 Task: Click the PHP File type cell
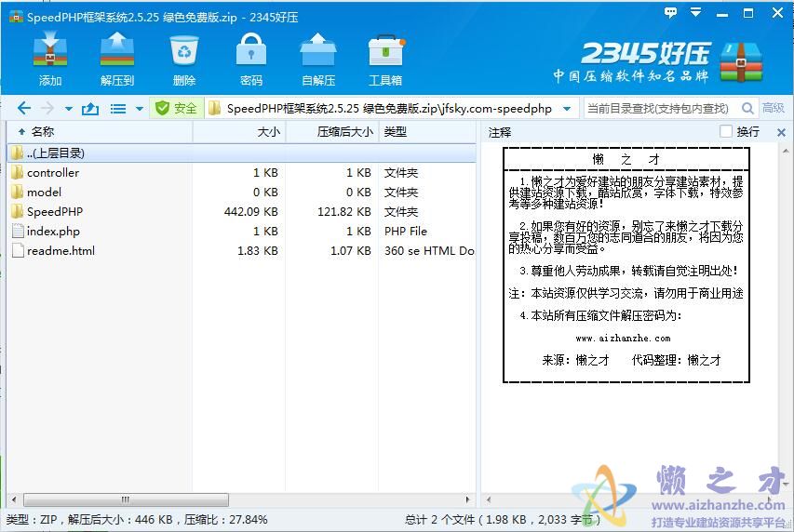[406, 232]
